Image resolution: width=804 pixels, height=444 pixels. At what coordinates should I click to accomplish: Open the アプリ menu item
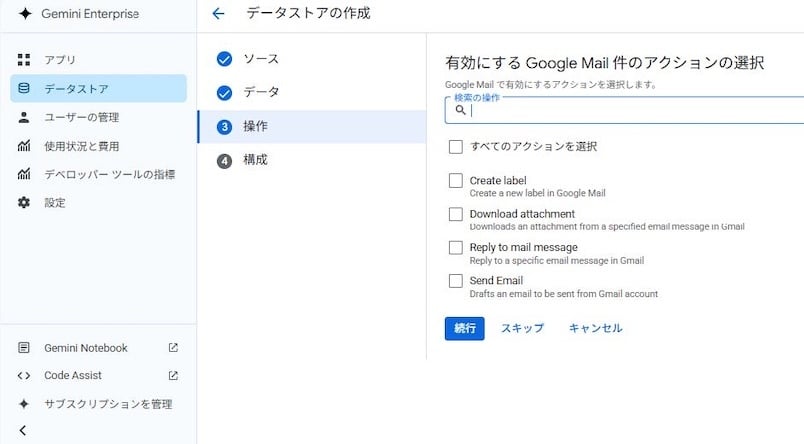(x=98, y=59)
